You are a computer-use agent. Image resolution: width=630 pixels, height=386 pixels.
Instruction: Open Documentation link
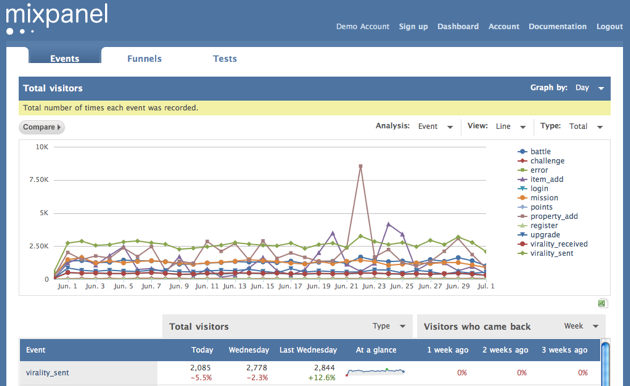point(557,27)
